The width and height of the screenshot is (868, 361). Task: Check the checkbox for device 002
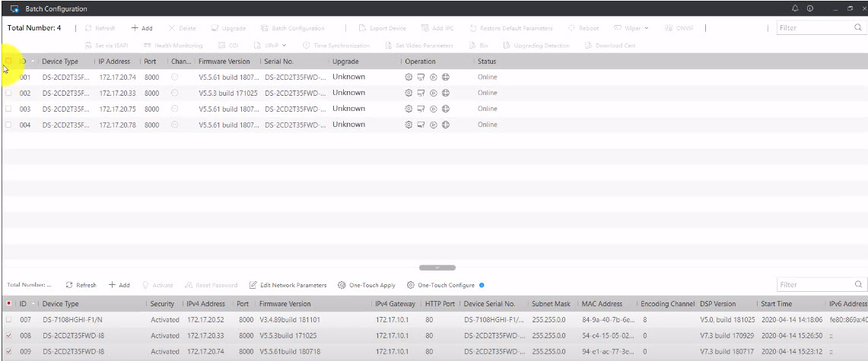click(8, 93)
